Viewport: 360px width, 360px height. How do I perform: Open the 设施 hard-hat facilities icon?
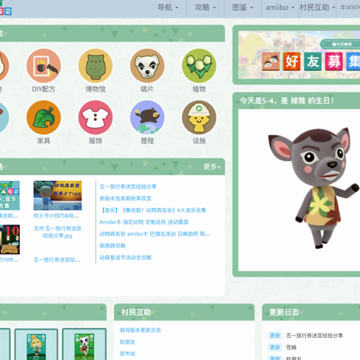199,117
